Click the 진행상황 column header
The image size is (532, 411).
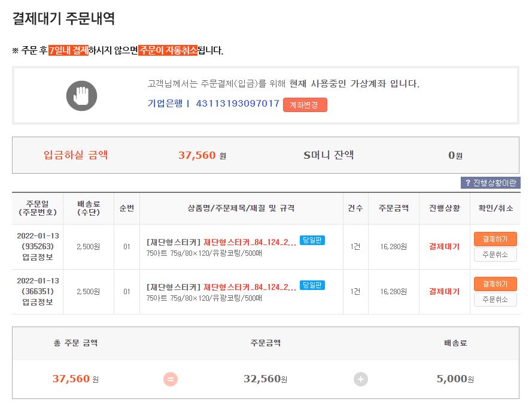point(444,208)
